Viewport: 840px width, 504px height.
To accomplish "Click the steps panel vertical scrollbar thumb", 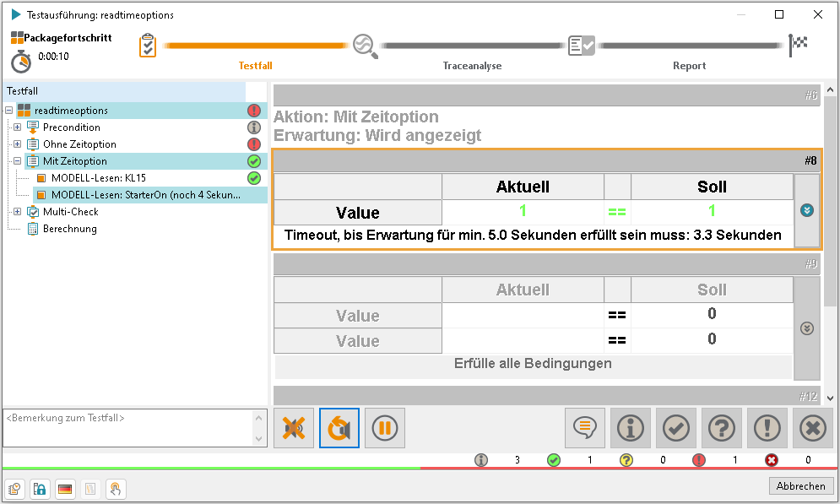I will click(831, 202).
